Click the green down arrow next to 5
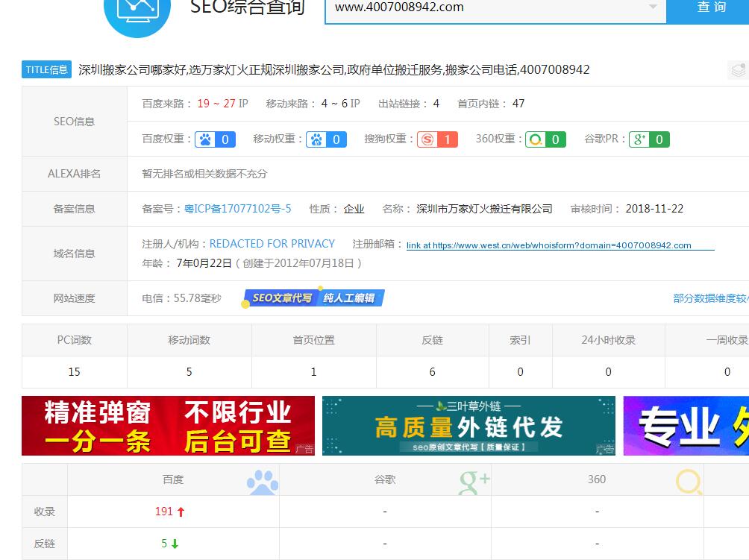749x560 pixels. pos(175,544)
